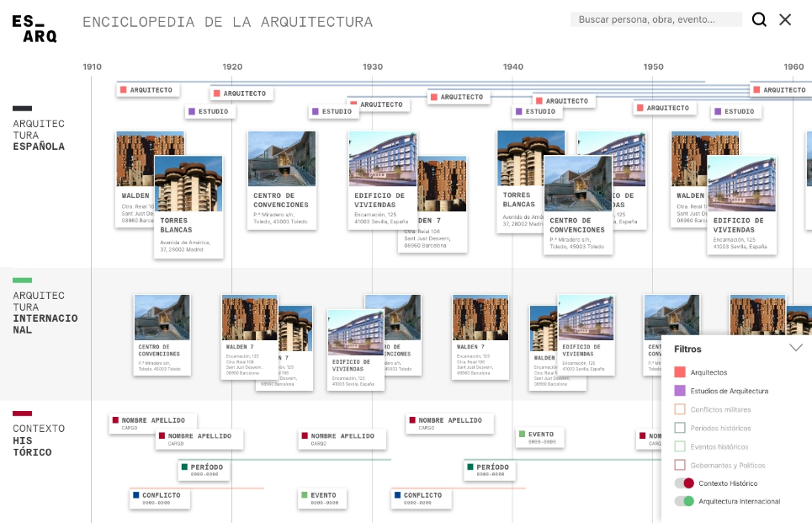The width and height of the screenshot is (812, 523).
Task: Check the Gobernantes y Políticos filter
Action: (680, 465)
